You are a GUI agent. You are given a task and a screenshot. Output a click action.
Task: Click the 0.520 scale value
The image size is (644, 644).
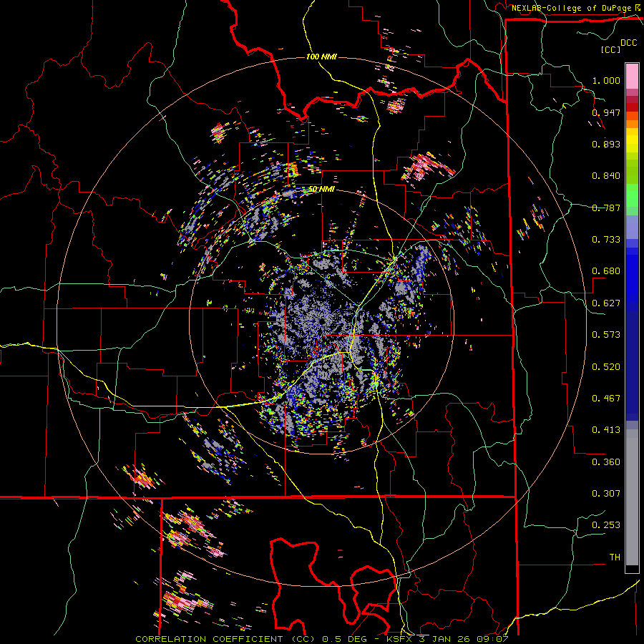[606, 367]
